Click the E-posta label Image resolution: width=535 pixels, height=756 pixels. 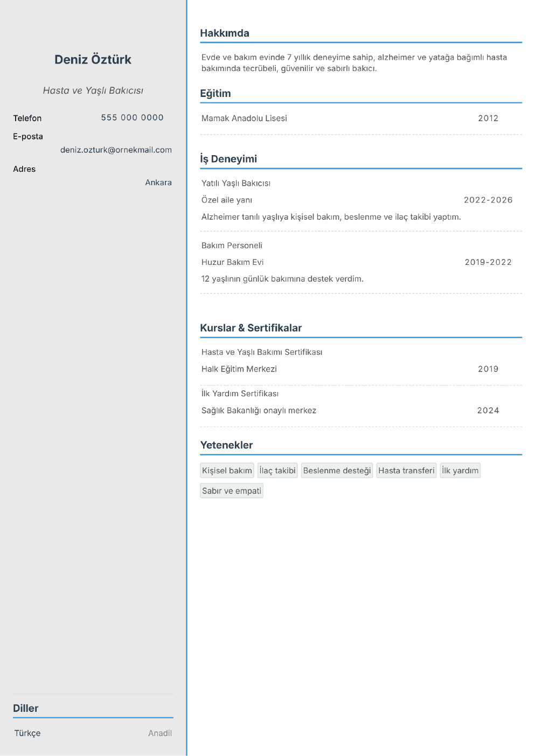[28, 136]
